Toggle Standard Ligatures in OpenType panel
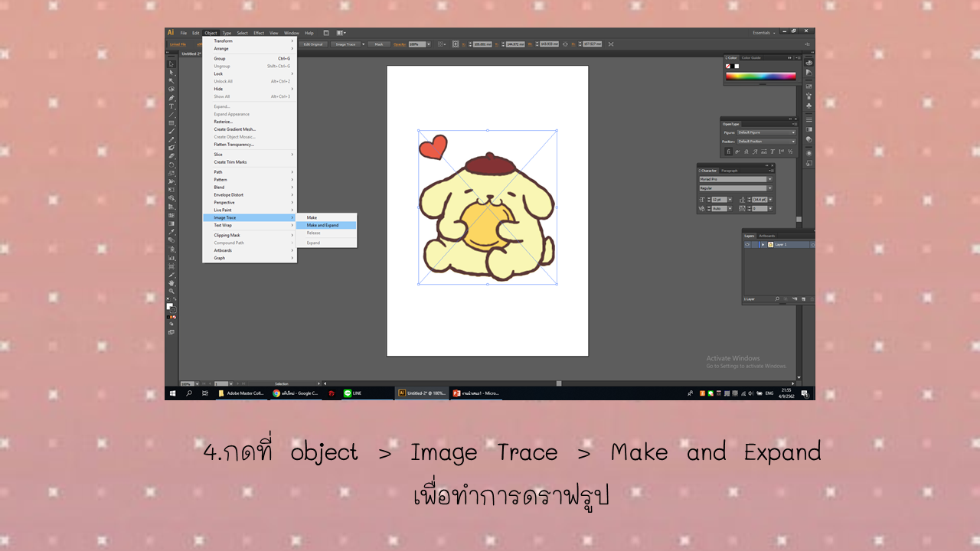The width and height of the screenshot is (980, 551). [728, 152]
